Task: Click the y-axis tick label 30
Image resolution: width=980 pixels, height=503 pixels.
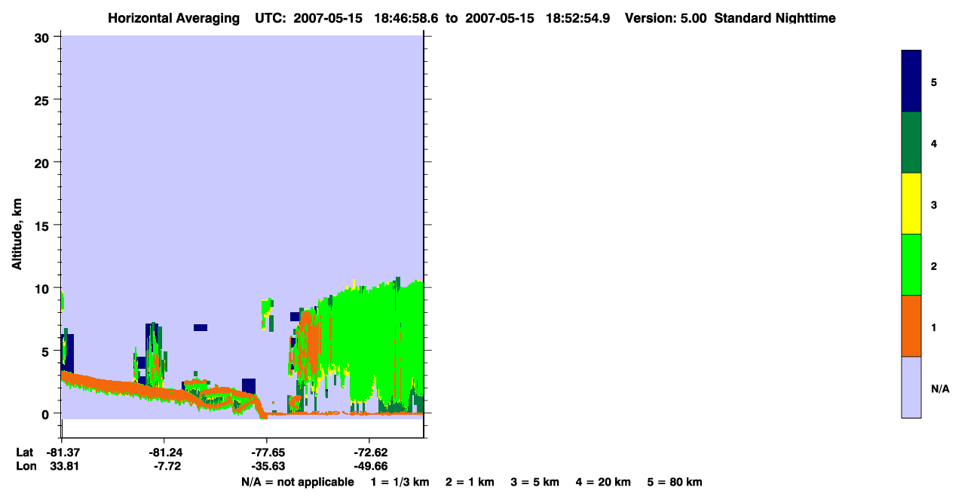Action: click(44, 37)
